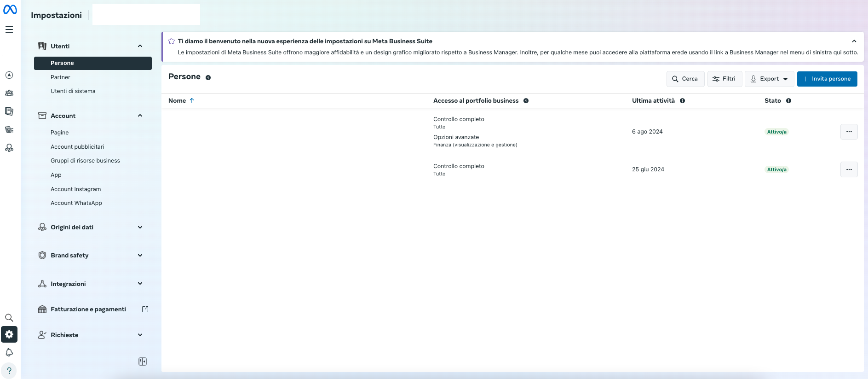Open the people group icon in left rail
868x379 pixels.
point(9,93)
